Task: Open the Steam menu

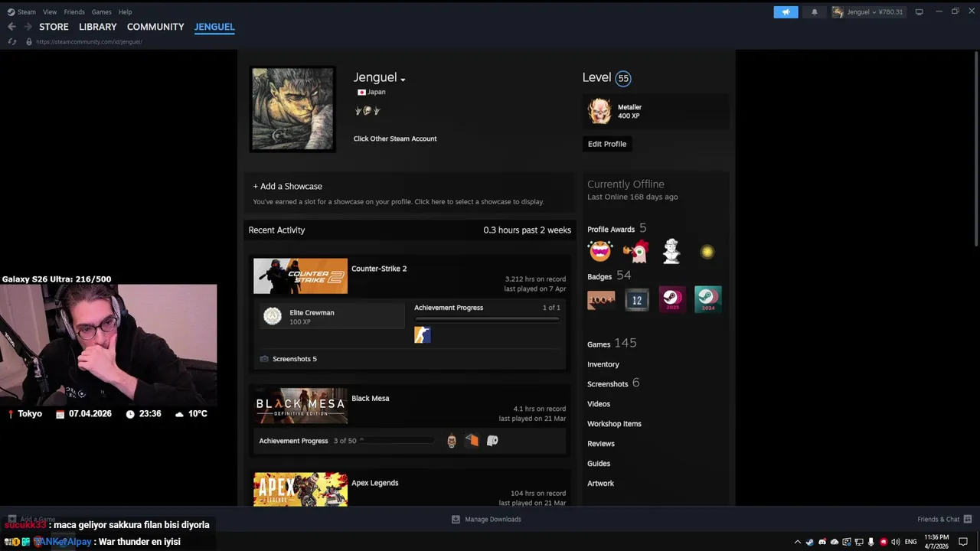Action: 21,11
